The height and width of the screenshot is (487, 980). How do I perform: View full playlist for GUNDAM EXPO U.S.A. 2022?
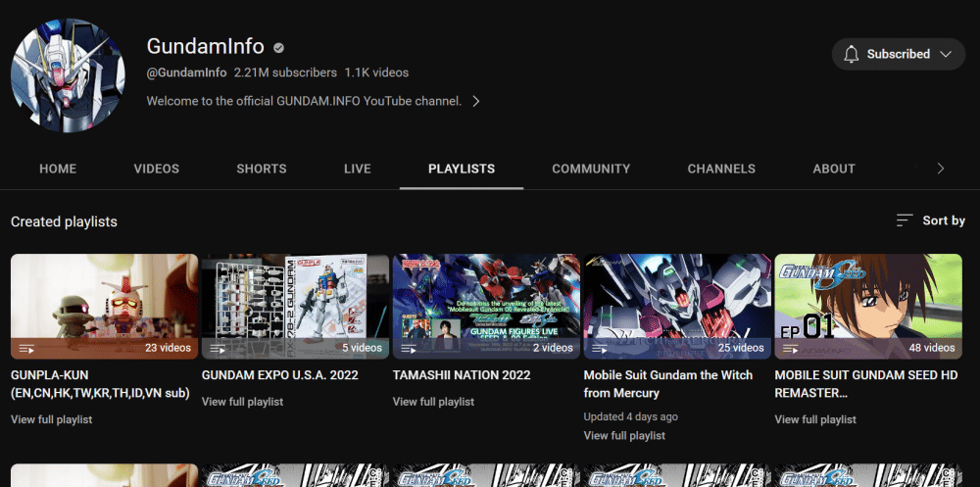(x=242, y=402)
